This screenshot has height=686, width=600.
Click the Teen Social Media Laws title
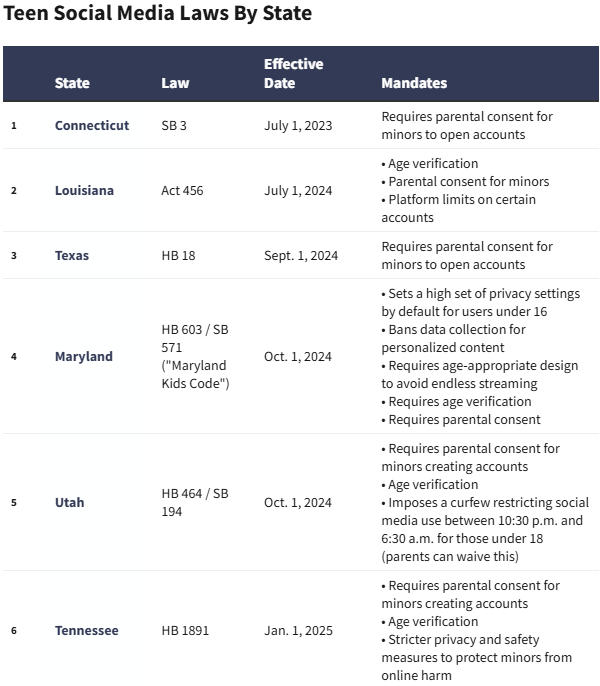tap(158, 14)
